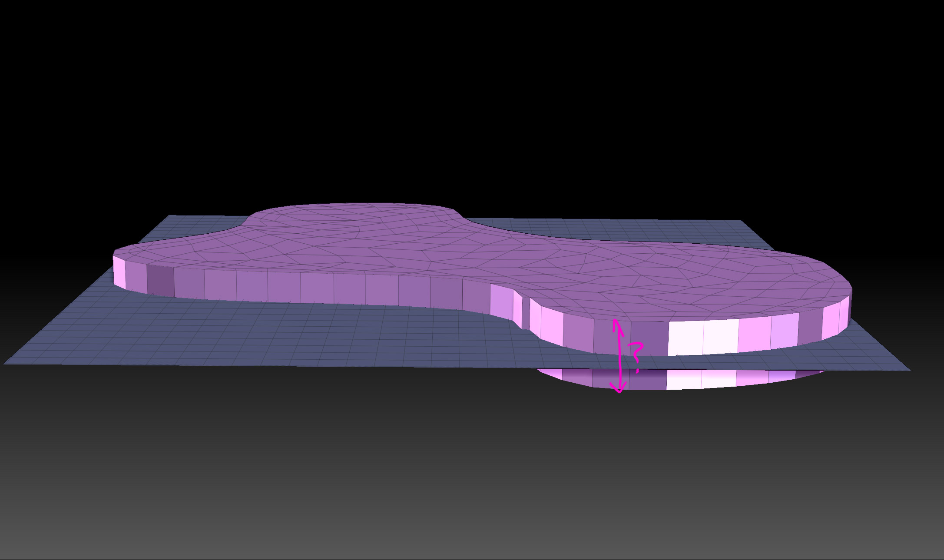
Task: Click the grid floor's front left corner
Action: coord(6,363)
